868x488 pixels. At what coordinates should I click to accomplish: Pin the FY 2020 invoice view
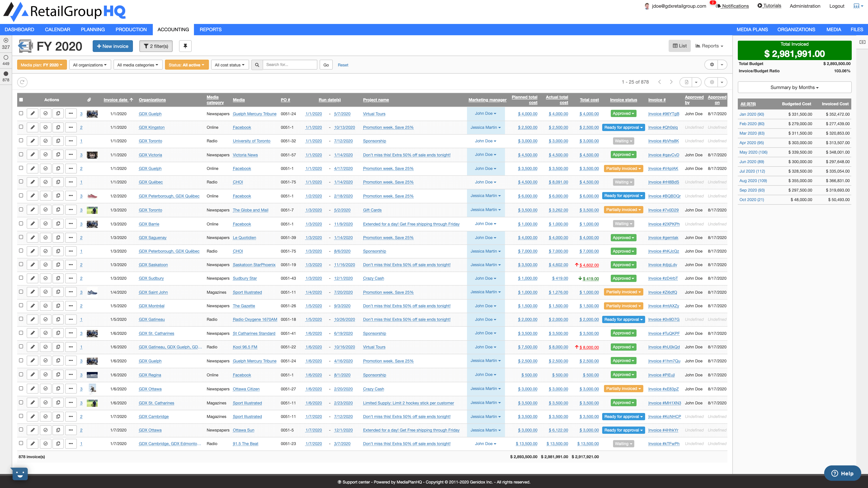point(185,46)
